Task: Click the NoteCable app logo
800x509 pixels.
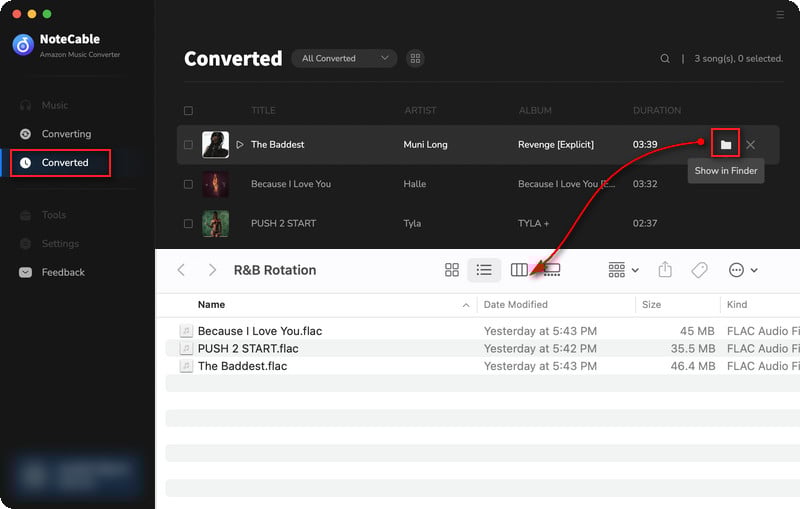Action: 23,45
